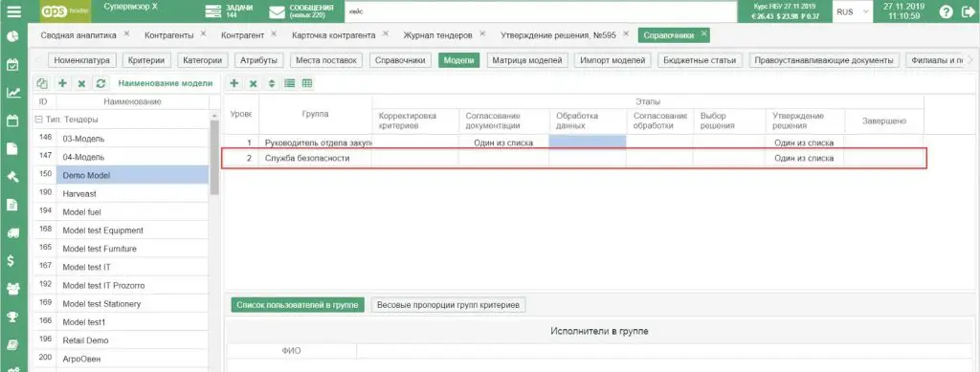
Task: Select the 'Retail Demo' row
Action: tap(120, 340)
